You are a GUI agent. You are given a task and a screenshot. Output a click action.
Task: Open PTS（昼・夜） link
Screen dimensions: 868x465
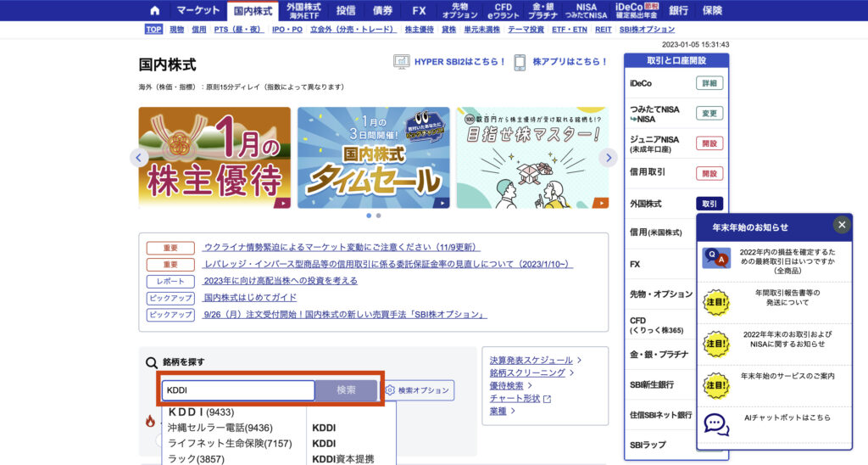coord(239,30)
